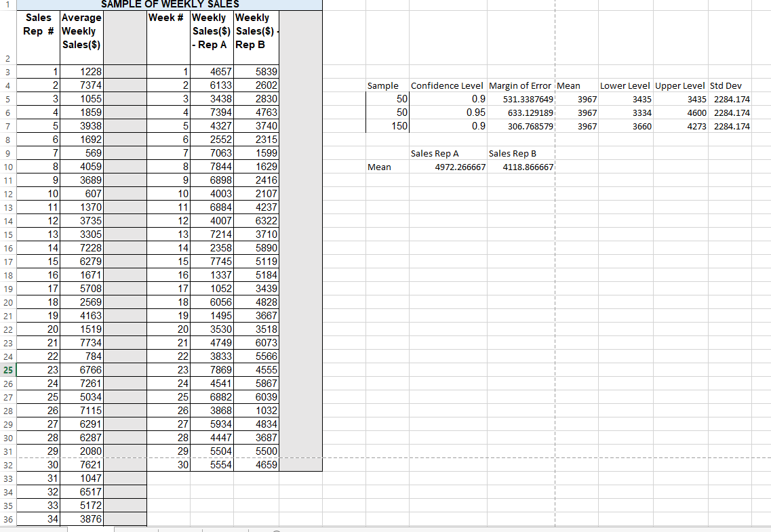Image resolution: width=771 pixels, height=532 pixels.
Task: Select the 'Sales Rep A' label cell
Action: click(x=448, y=153)
